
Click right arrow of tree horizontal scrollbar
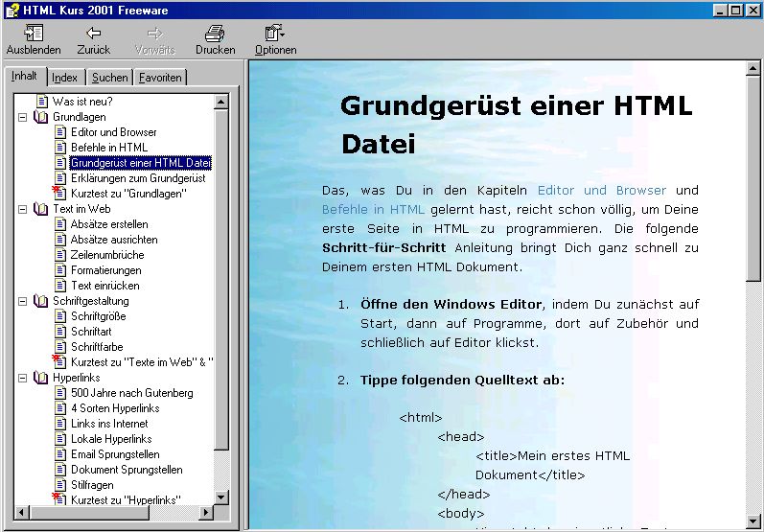click(x=206, y=512)
